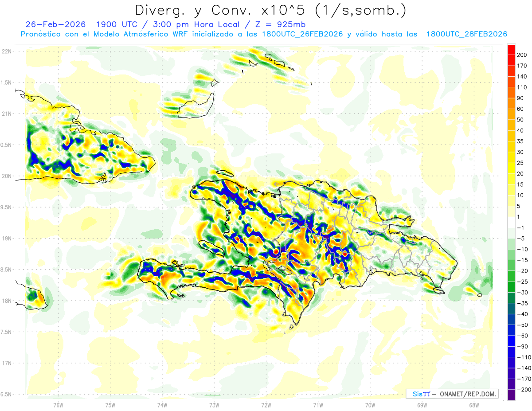The height and width of the screenshot is (411, 532).
Task: Click the '72W' longitude label
Action: coord(266,405)
